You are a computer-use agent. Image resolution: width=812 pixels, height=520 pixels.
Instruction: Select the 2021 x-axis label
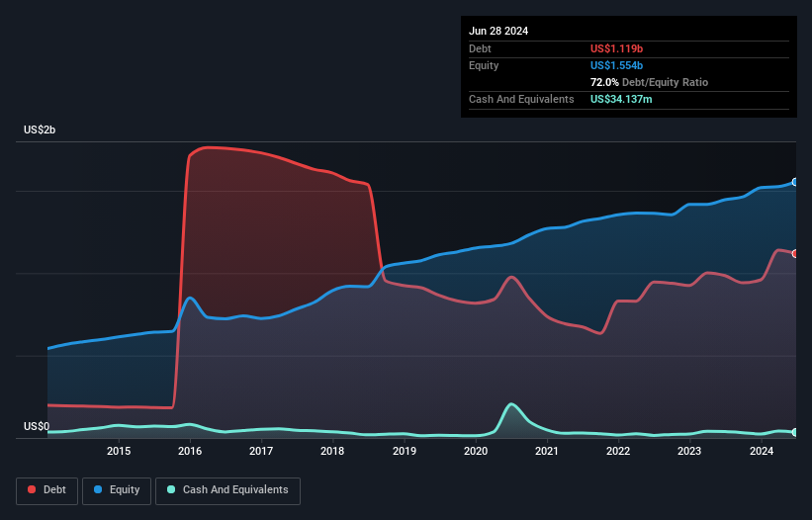click(x=547, y=451)
